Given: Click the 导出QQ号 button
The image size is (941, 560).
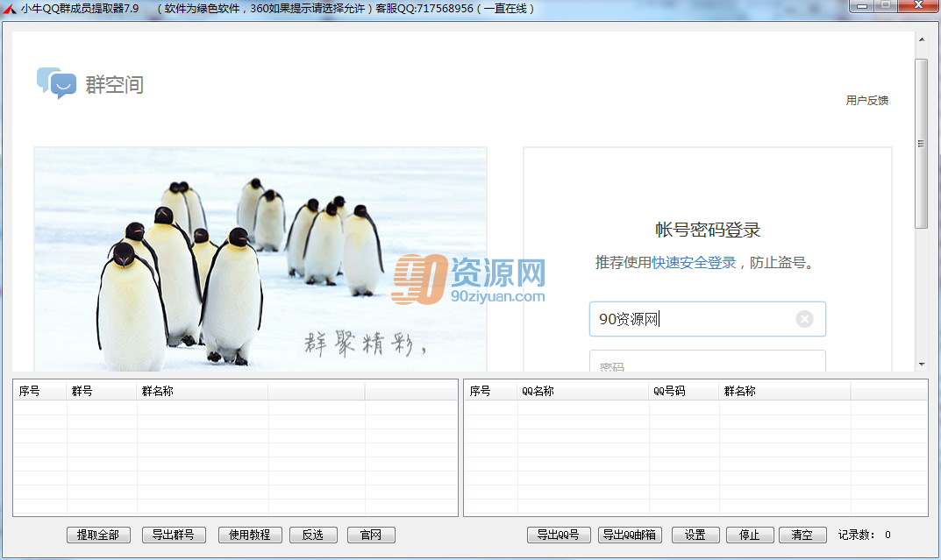Looking at the screenshot, I should tap(559, 535).
